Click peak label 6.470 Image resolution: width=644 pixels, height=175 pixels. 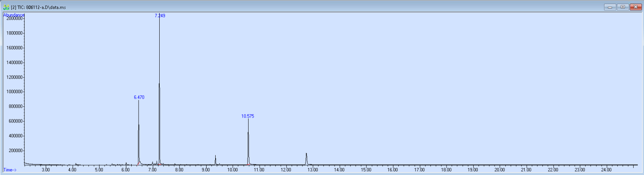[139, 97]
